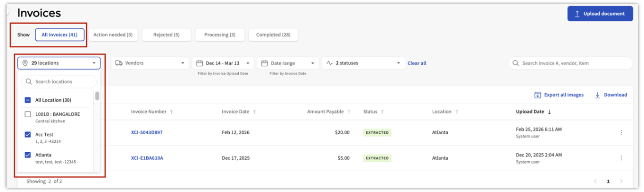
Task: Sort by Invoice Number arrow
Action: pos(171,112)
